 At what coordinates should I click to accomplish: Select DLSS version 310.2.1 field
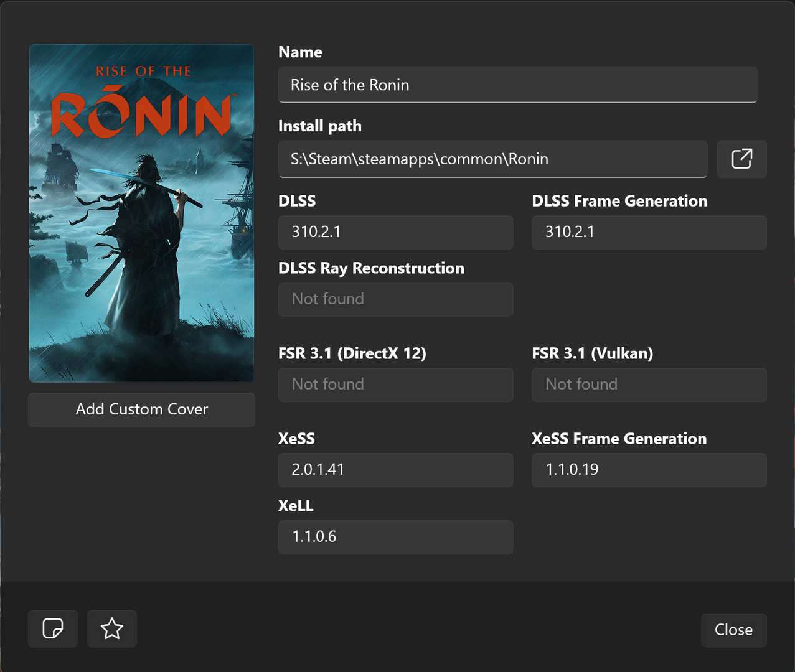(395, 232)
